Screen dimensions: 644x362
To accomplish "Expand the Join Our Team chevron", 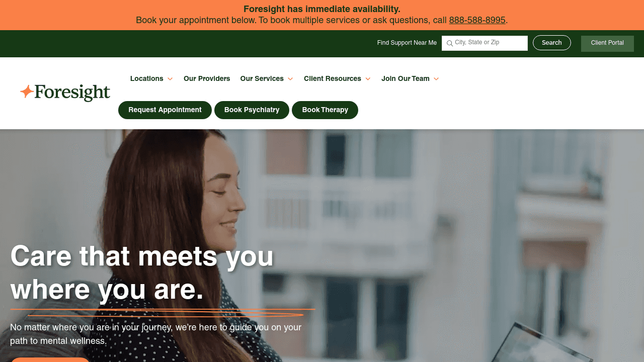I will click(436, 79).
